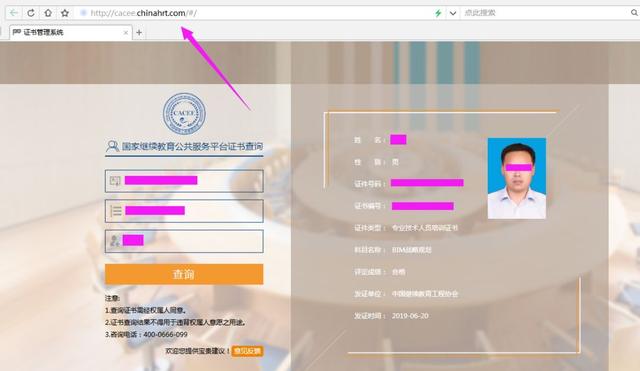Click the first ID number input field
The width and height of the screenshot is (640, 371).
point(184,181)
